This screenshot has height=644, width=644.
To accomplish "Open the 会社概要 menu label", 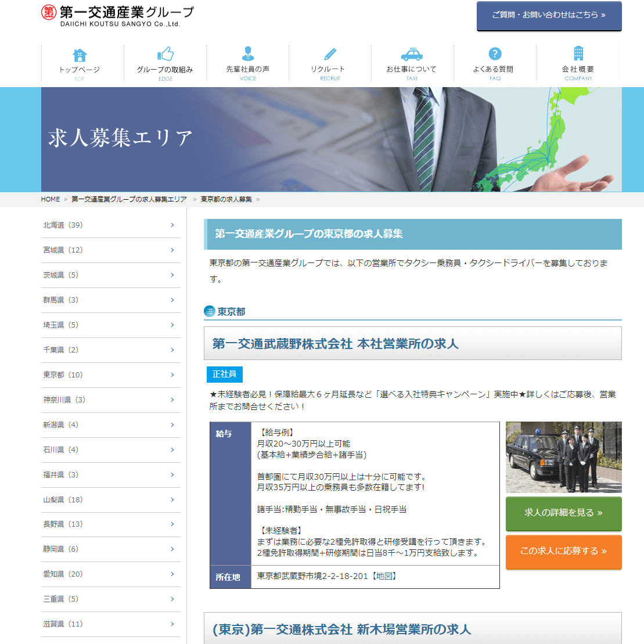I will 578,69.
